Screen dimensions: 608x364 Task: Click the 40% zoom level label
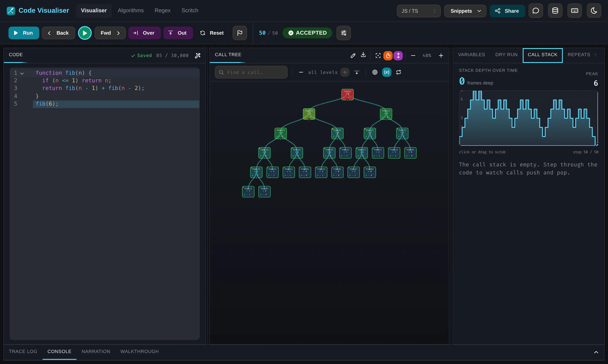tap(427, 56)
